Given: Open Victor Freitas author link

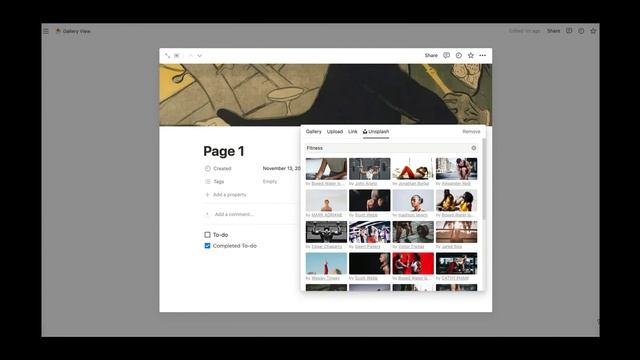Looking at the screenshot, I should [x=411, y=247].
